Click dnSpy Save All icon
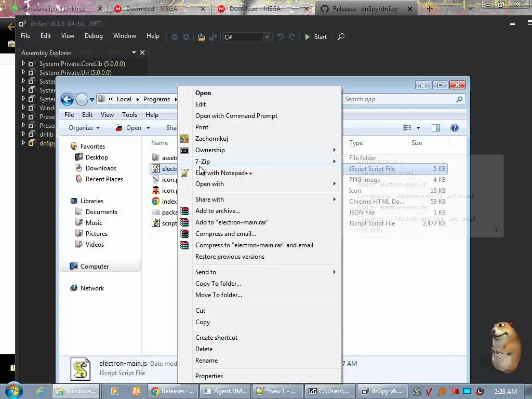 point(213,37)
